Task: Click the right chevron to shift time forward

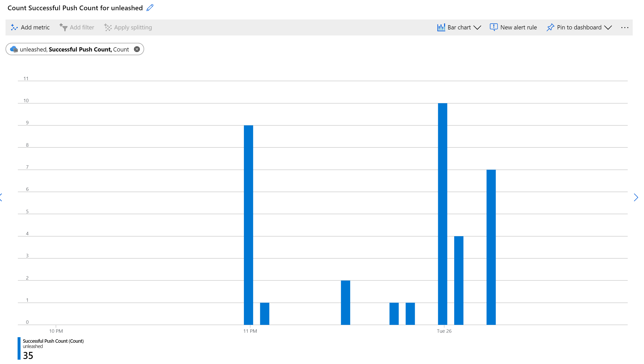Action: 636,197
